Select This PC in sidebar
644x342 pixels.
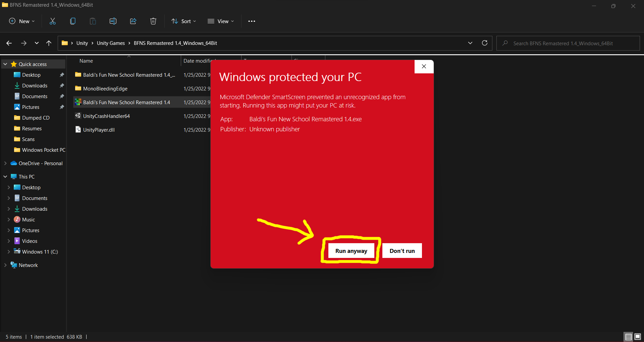point(26,177)
